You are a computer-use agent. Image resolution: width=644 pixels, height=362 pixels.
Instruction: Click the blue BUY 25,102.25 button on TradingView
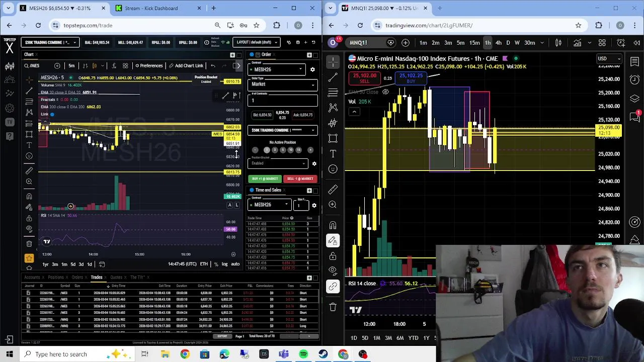point(411,78)
